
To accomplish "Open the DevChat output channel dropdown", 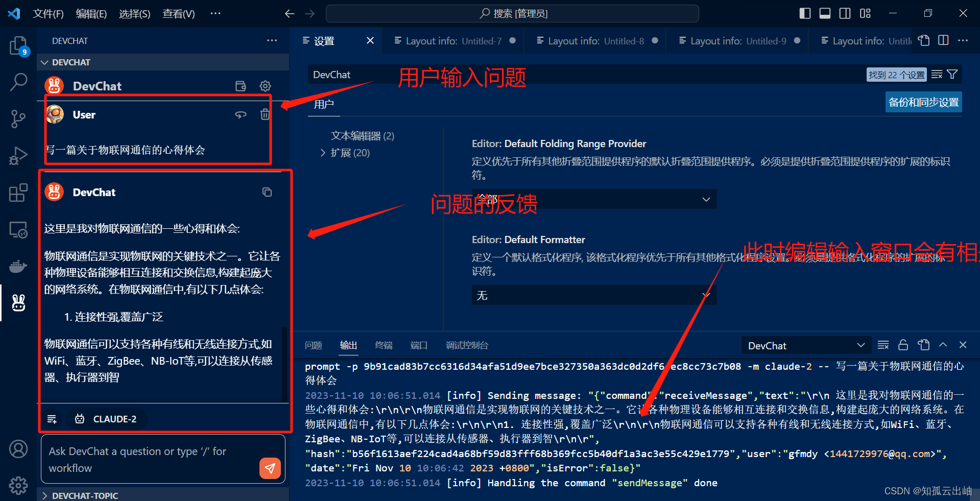I will 806,346.
